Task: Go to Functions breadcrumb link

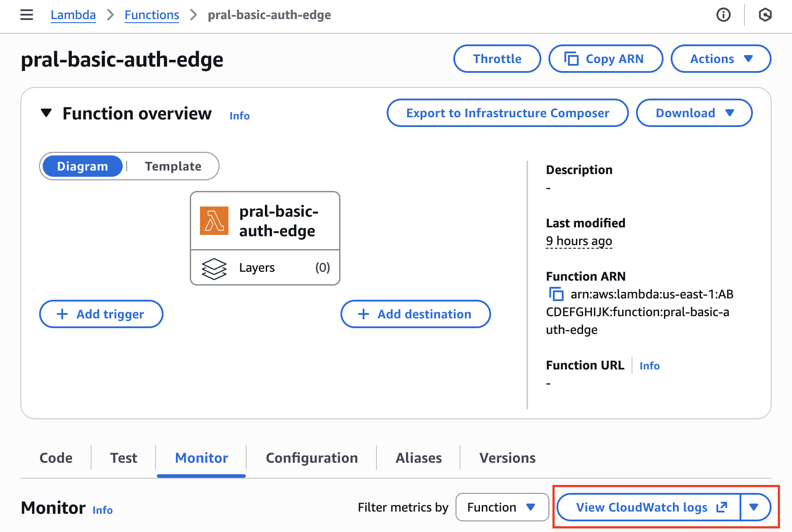Action: pos(152,15)
